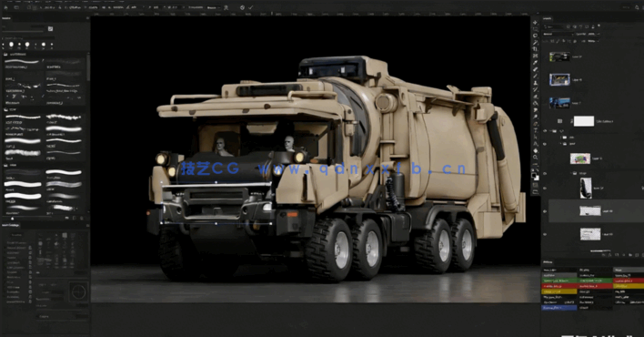
Task: Toggle Quick Mask mode icon
Action: pos(535,186)
